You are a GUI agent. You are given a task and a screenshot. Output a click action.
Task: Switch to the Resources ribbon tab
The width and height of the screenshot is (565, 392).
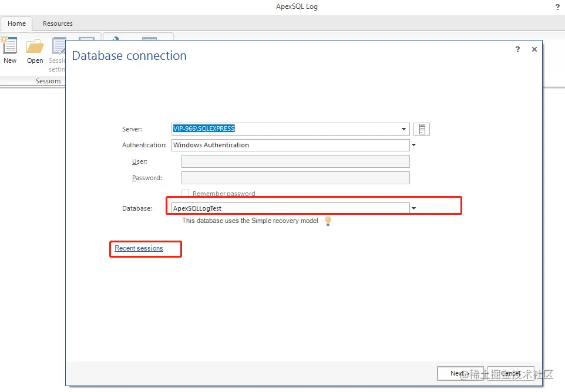(x=58, y=23)
